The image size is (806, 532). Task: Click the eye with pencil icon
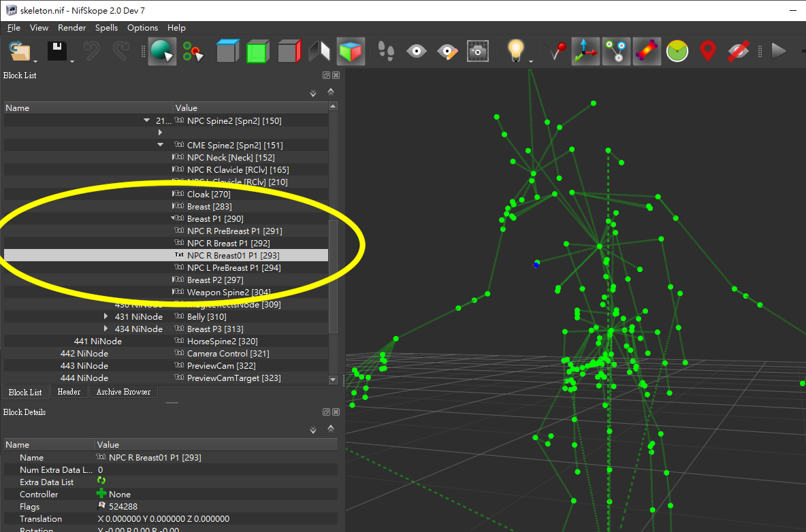tap(447, 51)
